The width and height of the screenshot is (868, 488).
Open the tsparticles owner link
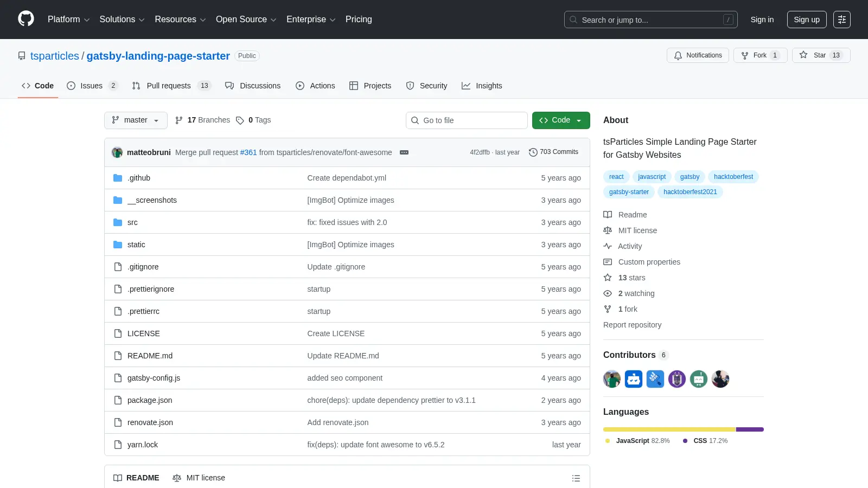point(55,56)
